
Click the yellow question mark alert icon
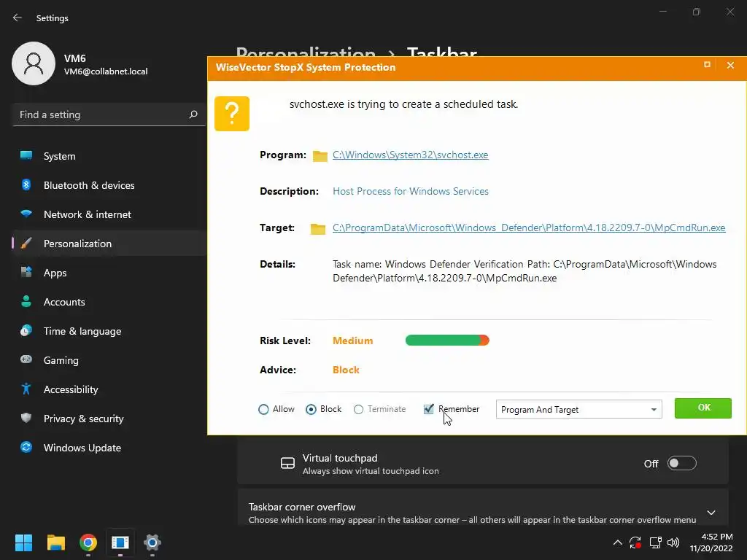[231, 113]
